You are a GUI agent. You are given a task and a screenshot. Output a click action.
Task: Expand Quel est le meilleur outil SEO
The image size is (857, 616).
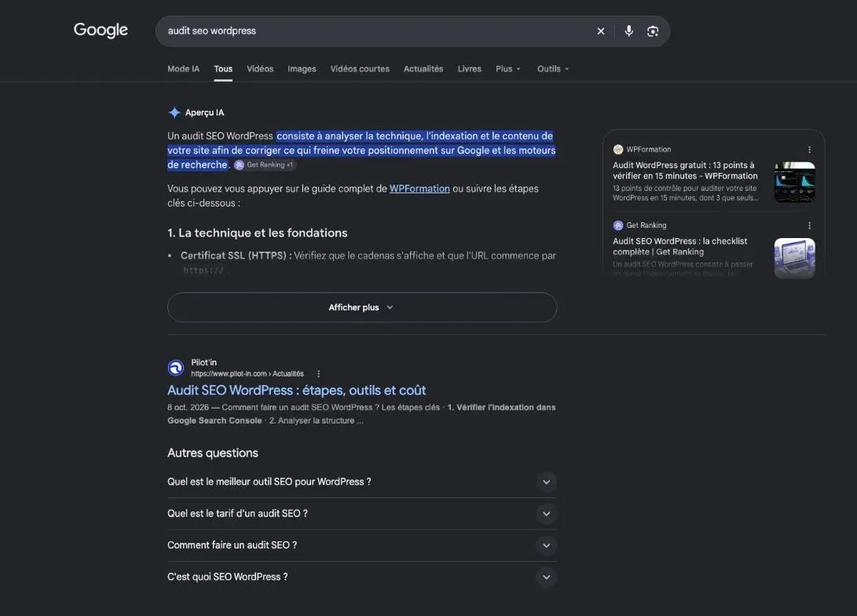click(362, 482)
